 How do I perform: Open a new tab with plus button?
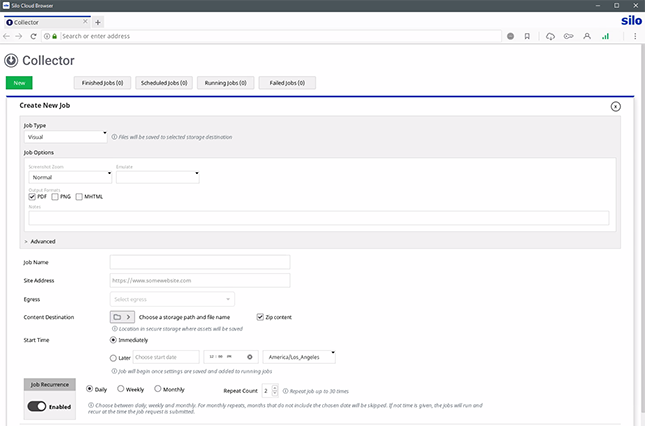(98, 22)
